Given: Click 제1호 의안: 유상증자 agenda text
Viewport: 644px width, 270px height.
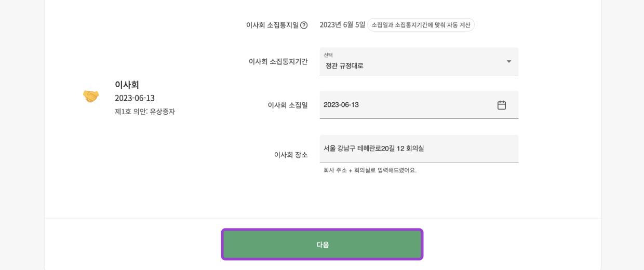Looking at the screenshot, I should coord(145,111).
